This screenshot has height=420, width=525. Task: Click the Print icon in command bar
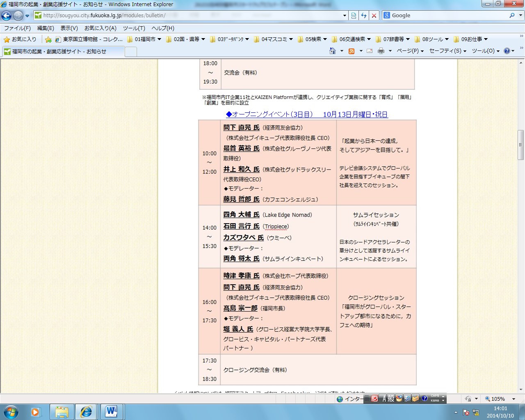coord(381,51)
